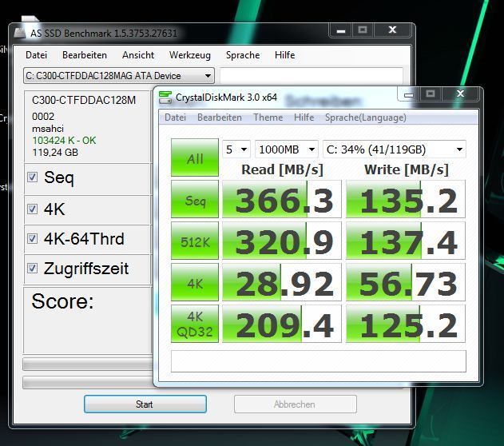Open the AS SSD drive selection dropdown
504x446 pixels.
coord(118,76)
